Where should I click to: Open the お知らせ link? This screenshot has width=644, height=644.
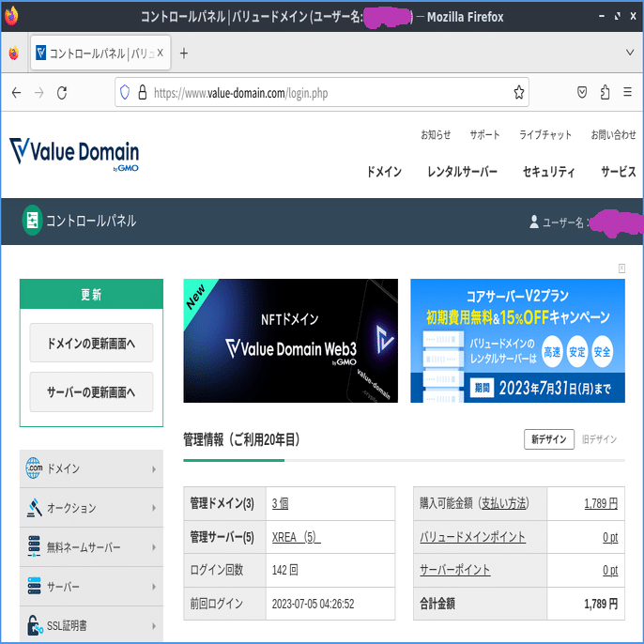pos(436,134)
